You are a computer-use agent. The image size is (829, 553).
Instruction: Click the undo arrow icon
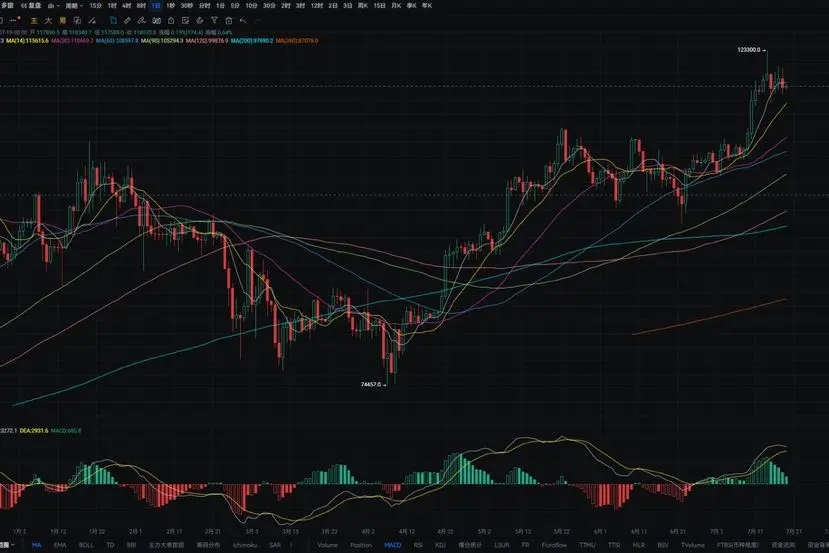pyautogui.click(x=243, y=21)
